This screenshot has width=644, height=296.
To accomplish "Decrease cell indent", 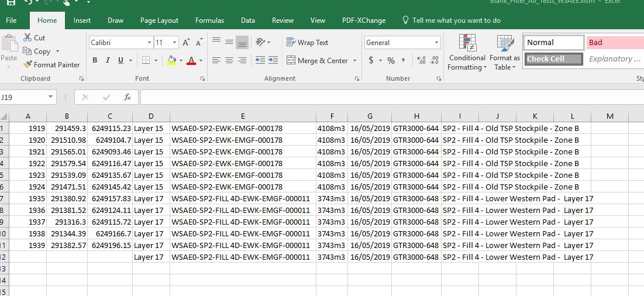I will tap(260, 60).
